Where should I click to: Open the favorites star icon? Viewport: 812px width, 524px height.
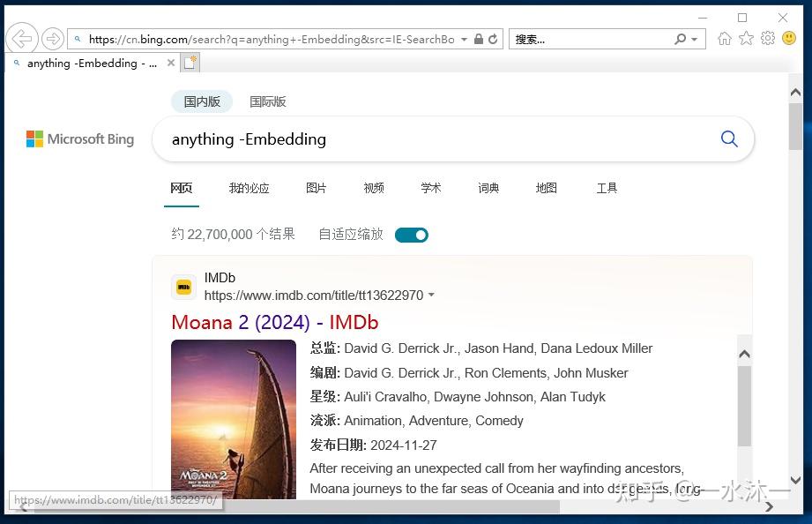point(745,38)
